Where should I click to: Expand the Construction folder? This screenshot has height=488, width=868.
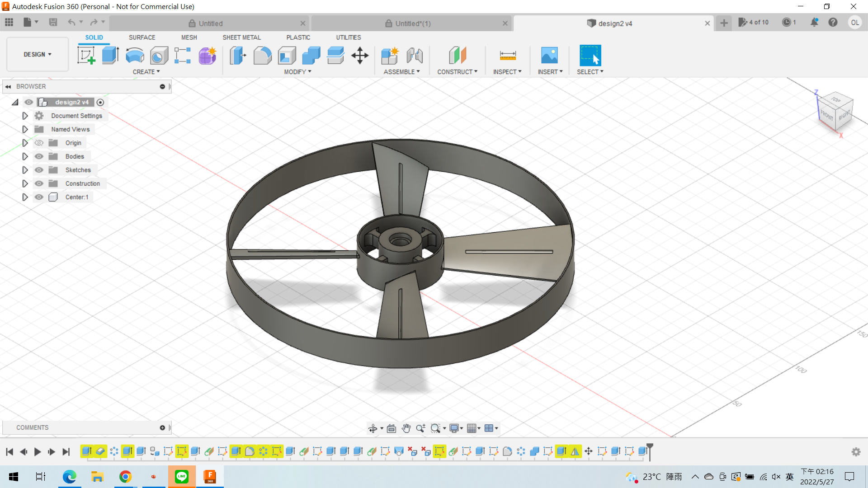(25, 183)
